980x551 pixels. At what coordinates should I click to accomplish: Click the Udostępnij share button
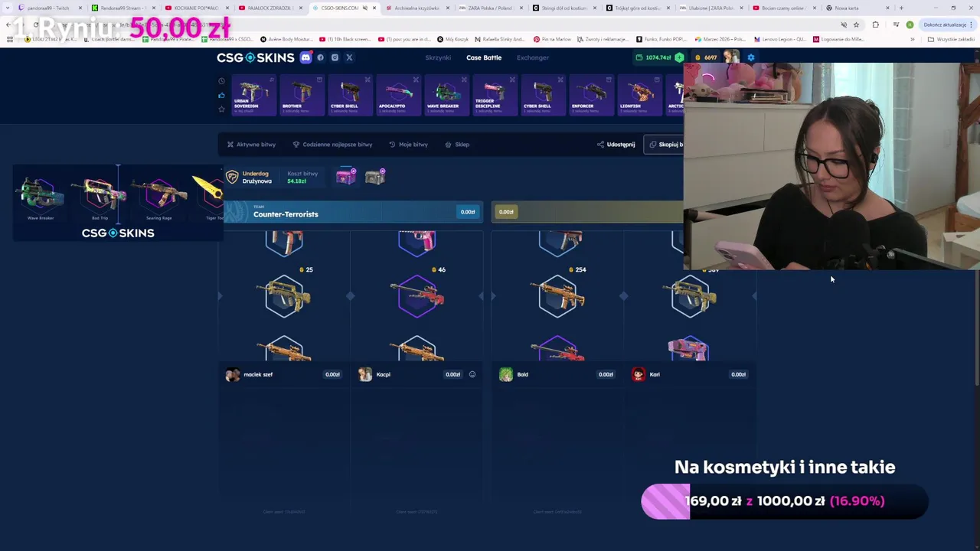click(x=616, y=144)
